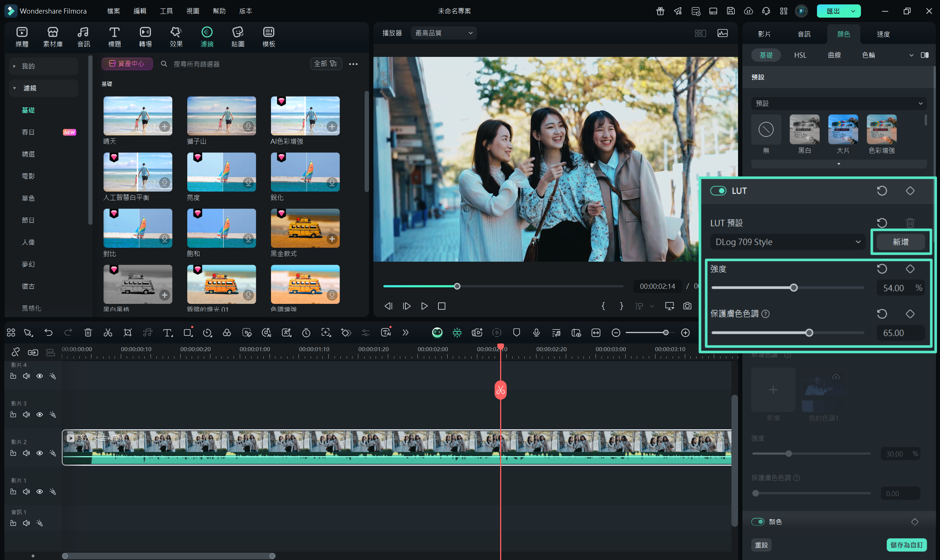Click the marker shield icon
This screenshot has height=560, width=940.
click(516, 332)
